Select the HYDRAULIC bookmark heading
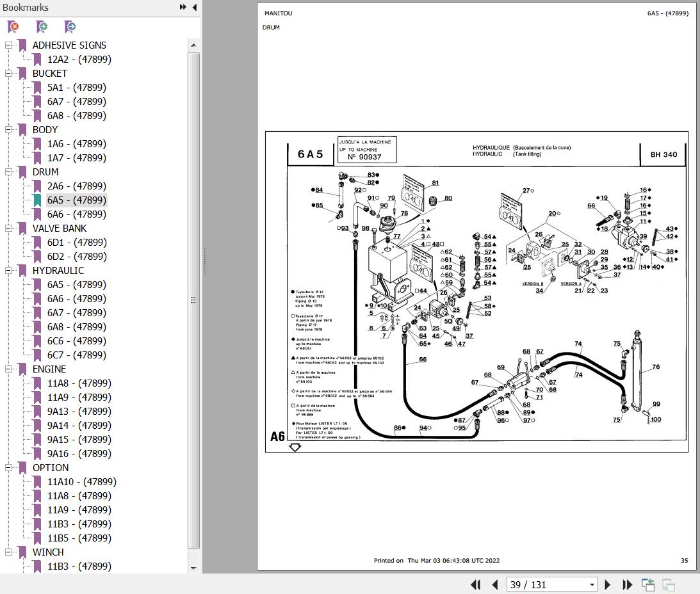The height and width of the screenshot is (594, 700). (58, 271)
